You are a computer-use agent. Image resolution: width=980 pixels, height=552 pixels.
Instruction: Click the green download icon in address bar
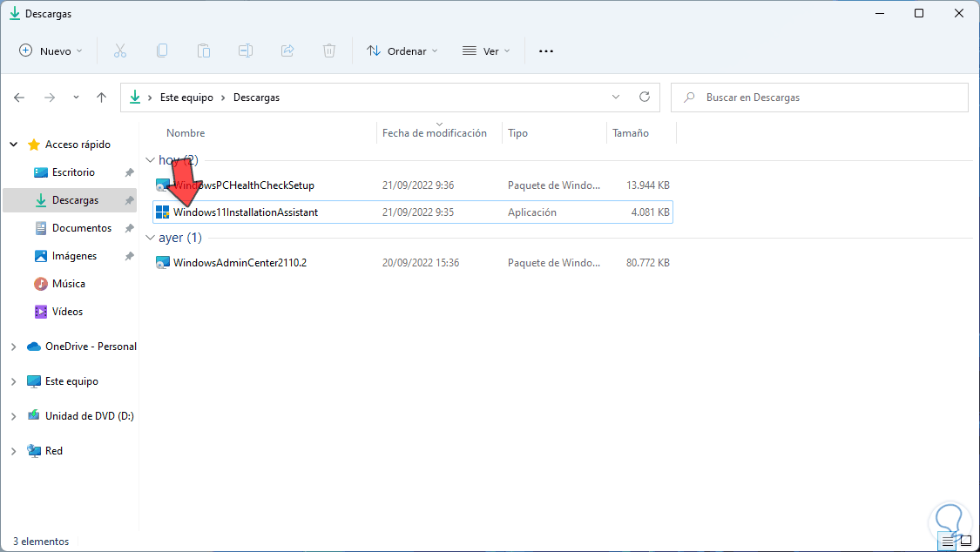[134, 98]
